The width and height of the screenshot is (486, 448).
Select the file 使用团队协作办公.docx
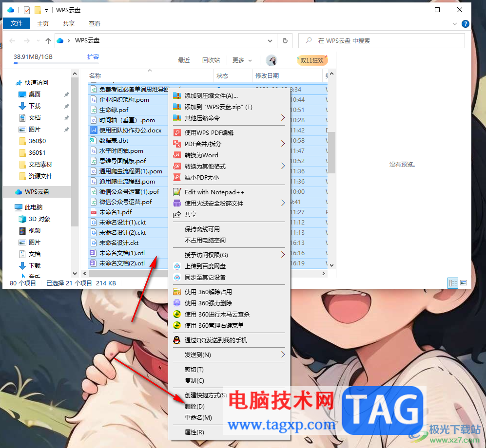click(130, 131)
